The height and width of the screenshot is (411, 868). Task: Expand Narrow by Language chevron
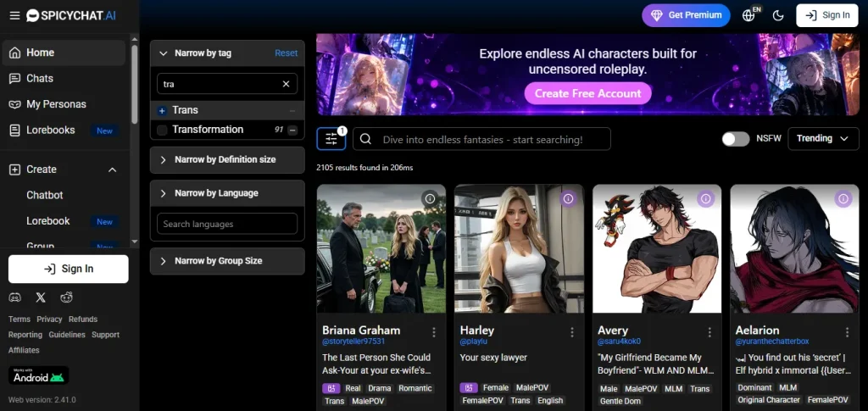[164, 193]
